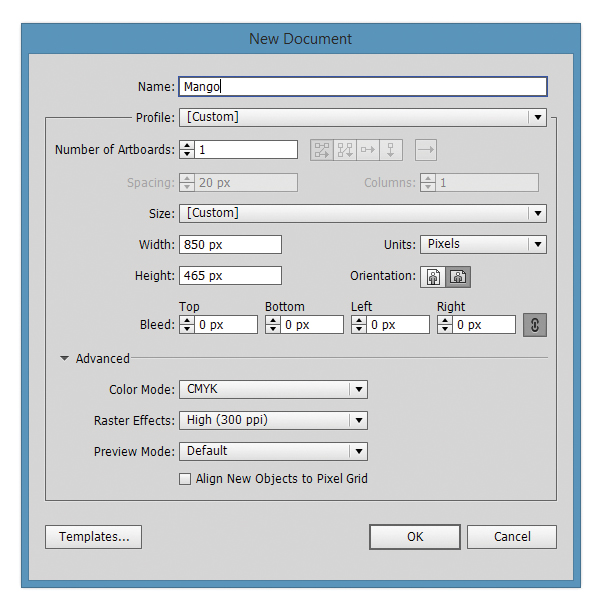The height and width of the screenshot is (615, 600).
Task: Click the OK button
Action: 415,537
